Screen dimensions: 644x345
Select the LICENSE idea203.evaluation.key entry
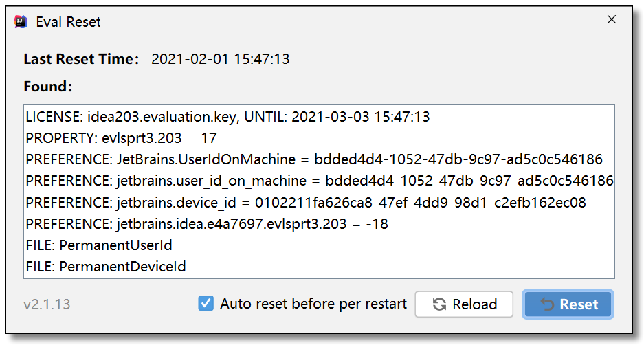227,117
